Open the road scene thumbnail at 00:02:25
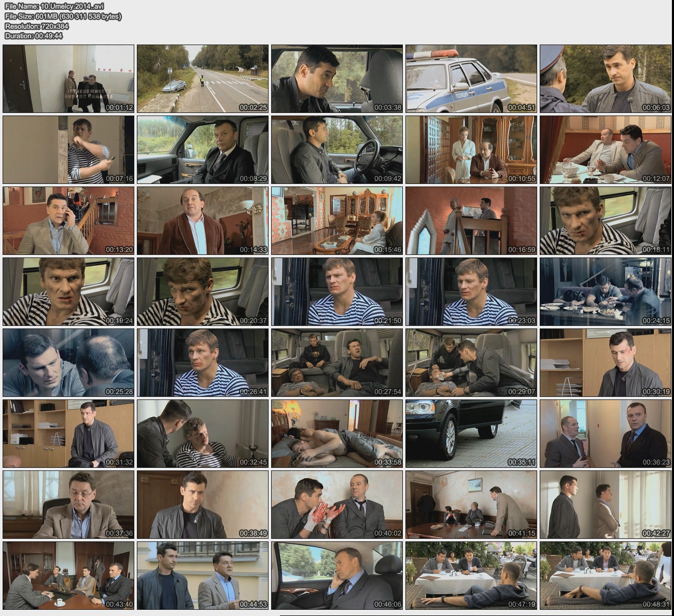Image resolution: width=674 pixels, height=616 pixels. pos(203,79)
